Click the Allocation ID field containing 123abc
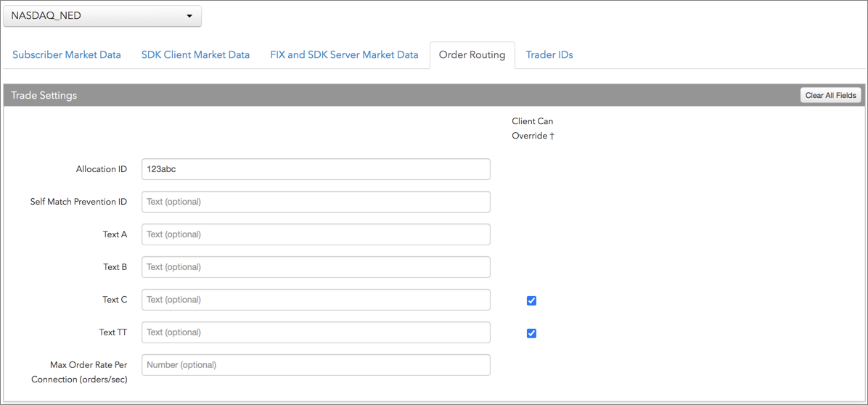Screen dimensions: 868x405 click(316, 169)
